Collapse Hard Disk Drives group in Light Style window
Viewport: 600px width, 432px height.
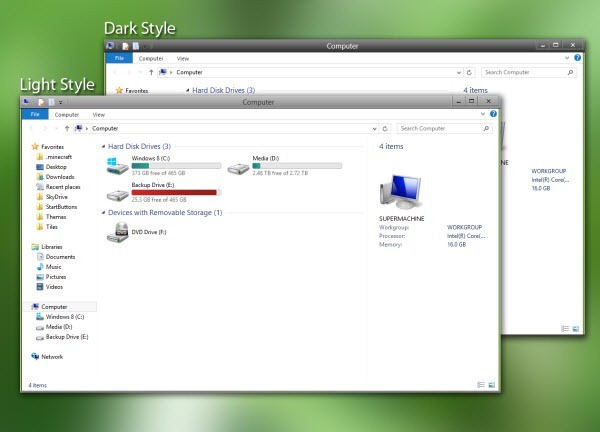coord(103,147)
